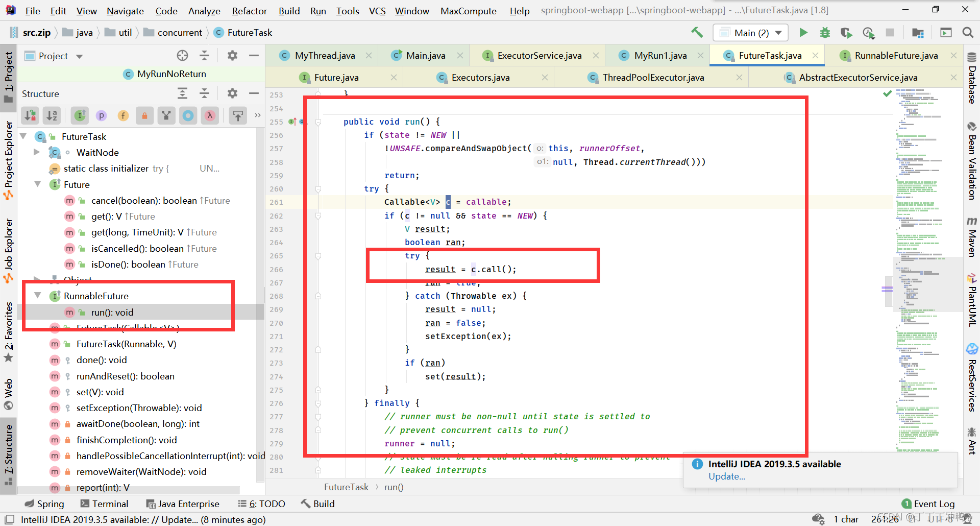Open the Search Everywhere magnifier

point(967,33)
